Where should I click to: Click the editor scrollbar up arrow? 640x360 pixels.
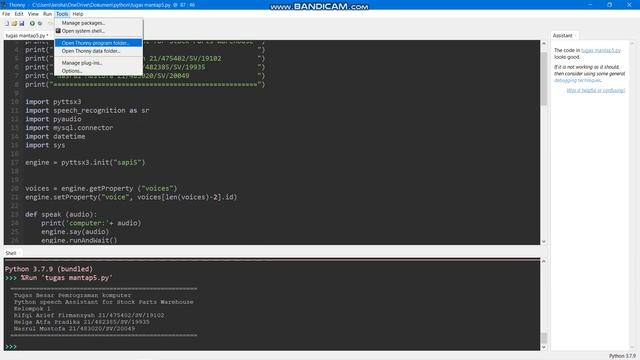(x=544, y=43)
